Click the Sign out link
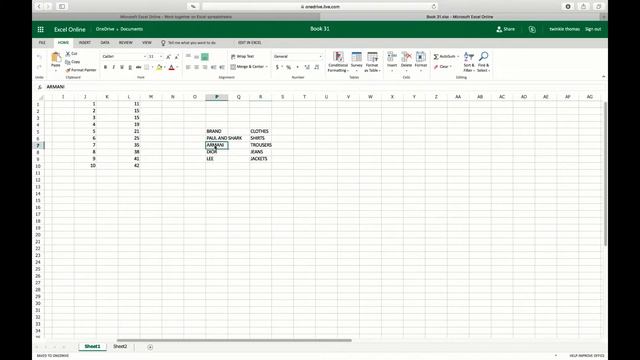The image size is (640, 360). click(x=593, y=29)
